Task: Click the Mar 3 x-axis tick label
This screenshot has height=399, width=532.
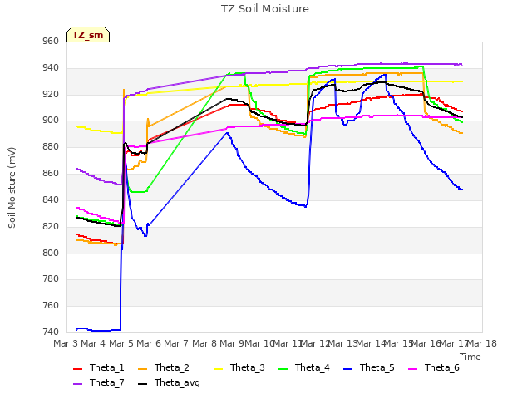Action: 66,343
